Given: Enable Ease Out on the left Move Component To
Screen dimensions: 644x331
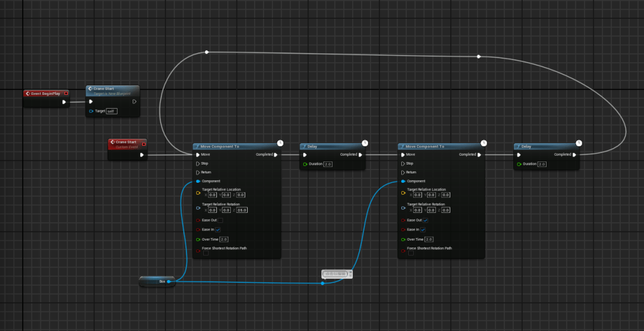Looking at the screenshot, I should (220, 220).
